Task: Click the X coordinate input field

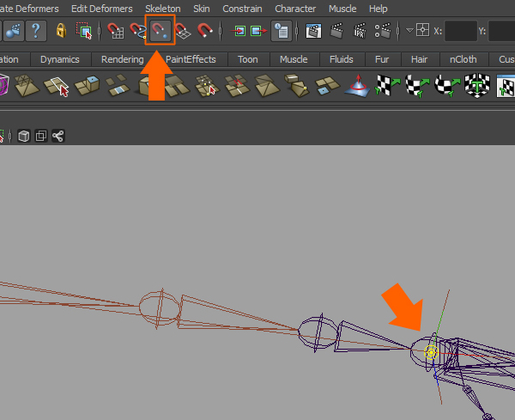Action: 460,31
